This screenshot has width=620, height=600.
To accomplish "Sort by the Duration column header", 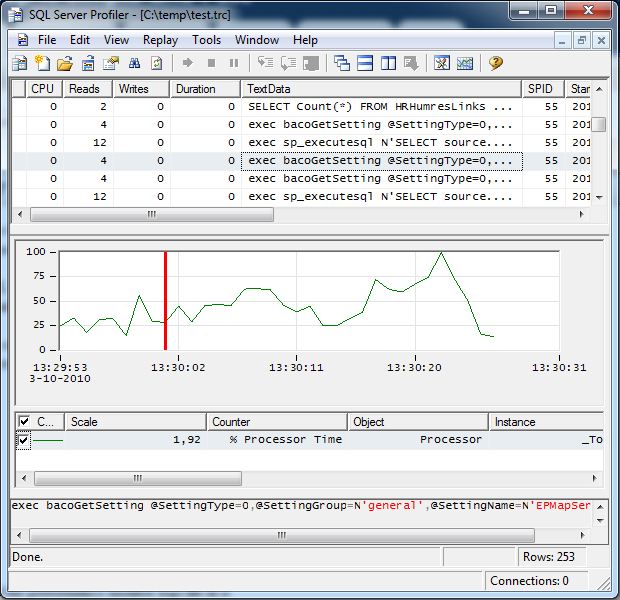I will [x=205, y=89].
